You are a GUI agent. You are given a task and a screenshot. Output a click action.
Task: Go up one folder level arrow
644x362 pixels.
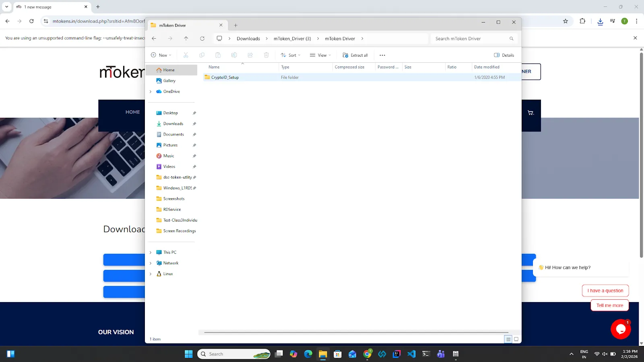tap(186, 39)
